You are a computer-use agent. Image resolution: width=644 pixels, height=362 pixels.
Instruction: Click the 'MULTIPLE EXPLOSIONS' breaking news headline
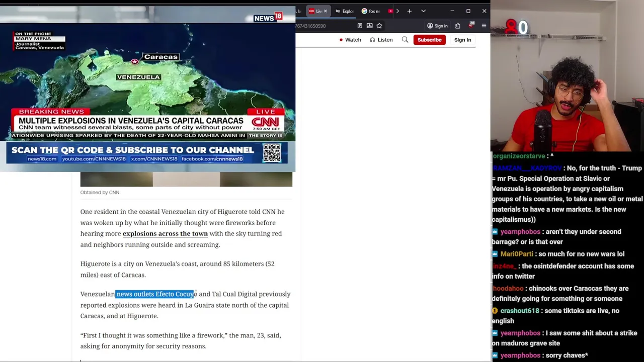[131, 121]
